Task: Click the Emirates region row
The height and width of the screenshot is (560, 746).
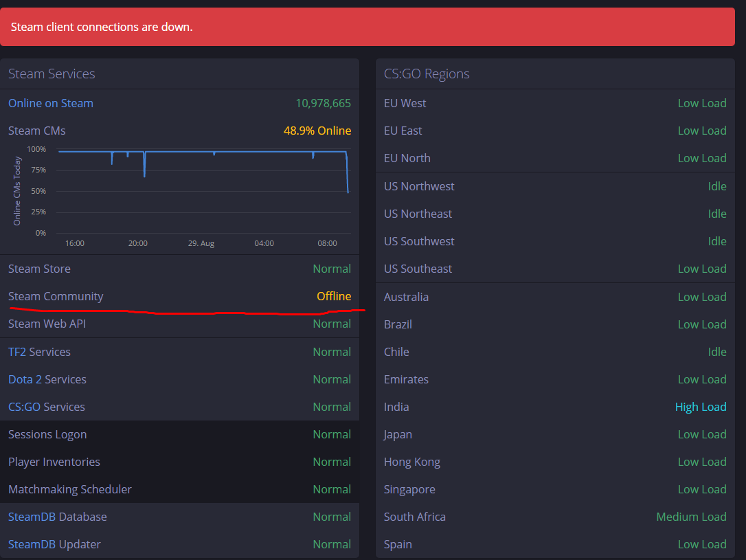Action: click(555, 380)
